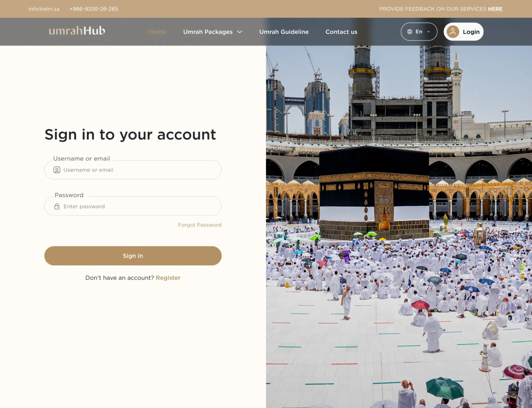Open the Umrah Guideline page

(284, 32)
